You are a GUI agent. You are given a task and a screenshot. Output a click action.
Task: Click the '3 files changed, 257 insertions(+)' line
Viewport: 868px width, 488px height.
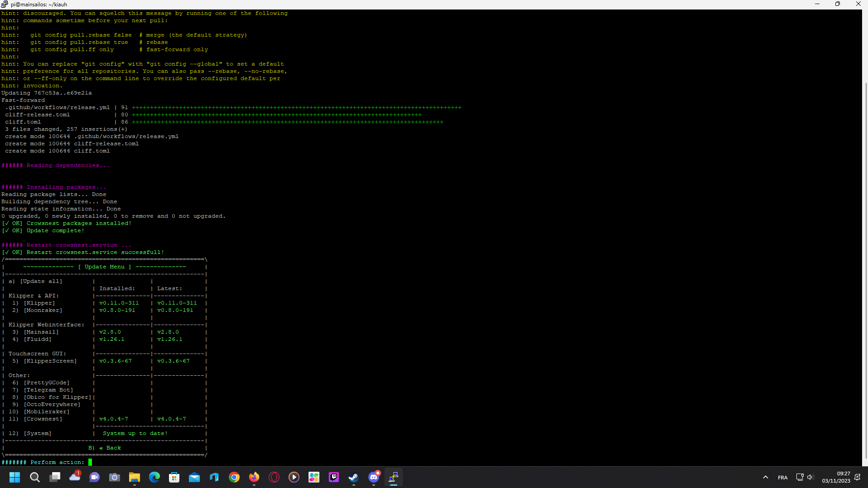click(66, 129)
